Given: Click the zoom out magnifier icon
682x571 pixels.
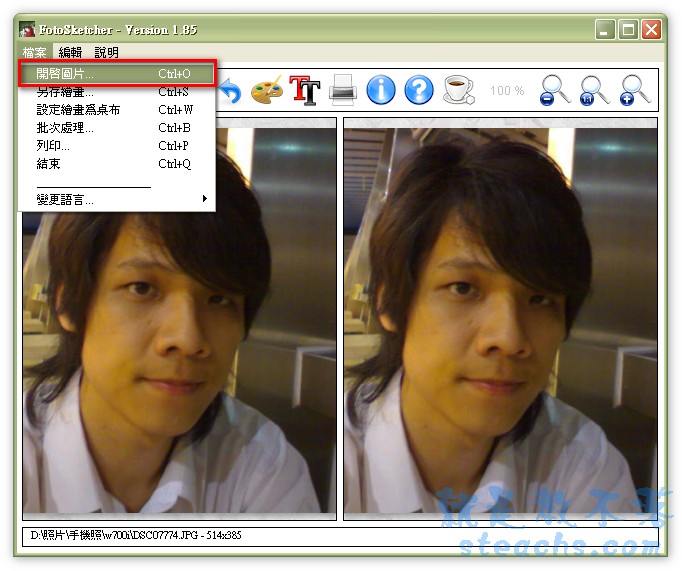Looking at the screenshot, I should [x=555, y=90].
